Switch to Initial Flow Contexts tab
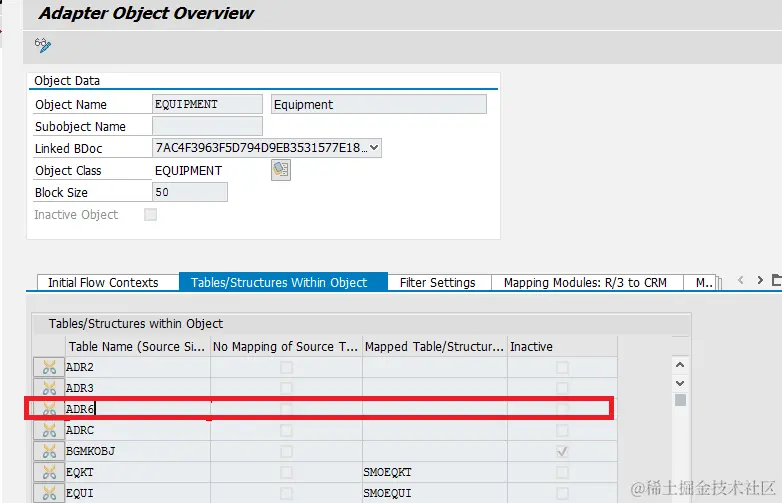This screenshot has width=782, height=503. click(103, 283)
